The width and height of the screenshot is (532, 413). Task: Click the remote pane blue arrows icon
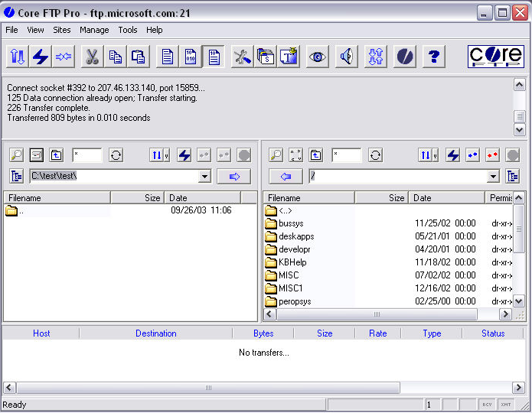(472, 155)
